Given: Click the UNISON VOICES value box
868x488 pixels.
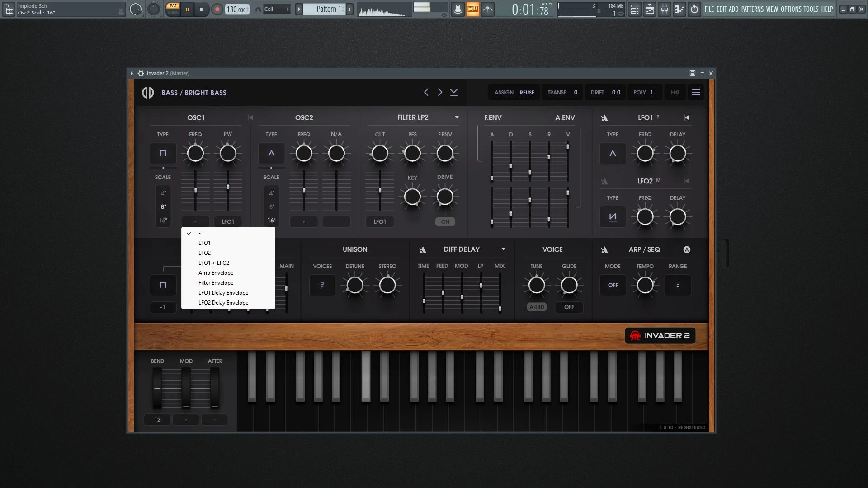Looking at the screenshot, I should pyautogui.click(x=322, y=285).
